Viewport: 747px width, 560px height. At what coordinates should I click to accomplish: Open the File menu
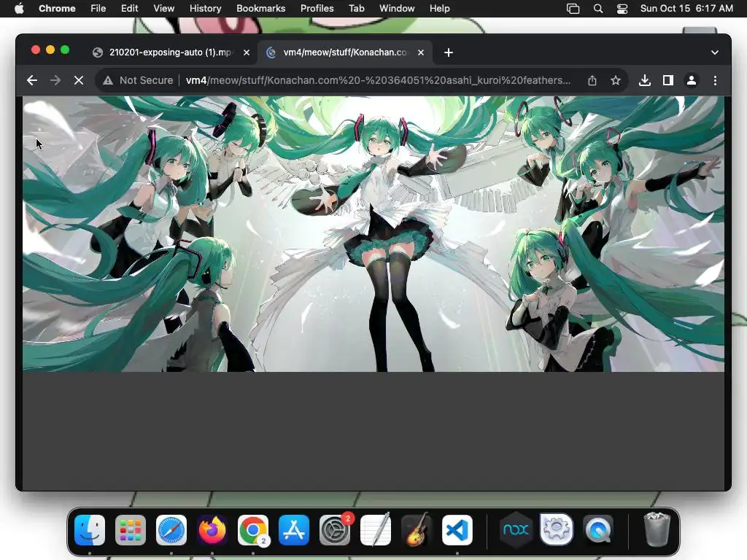[98, 8]
